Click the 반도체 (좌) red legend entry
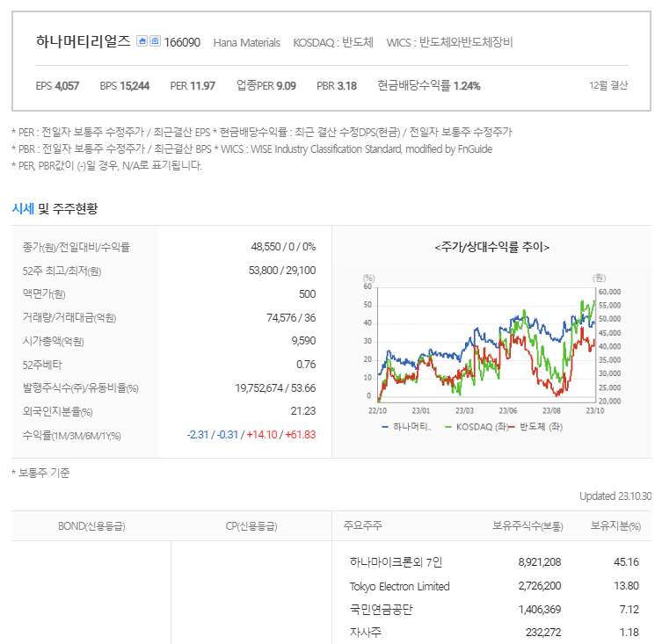This screenshot has height=644, width=655. pos(536,426)
